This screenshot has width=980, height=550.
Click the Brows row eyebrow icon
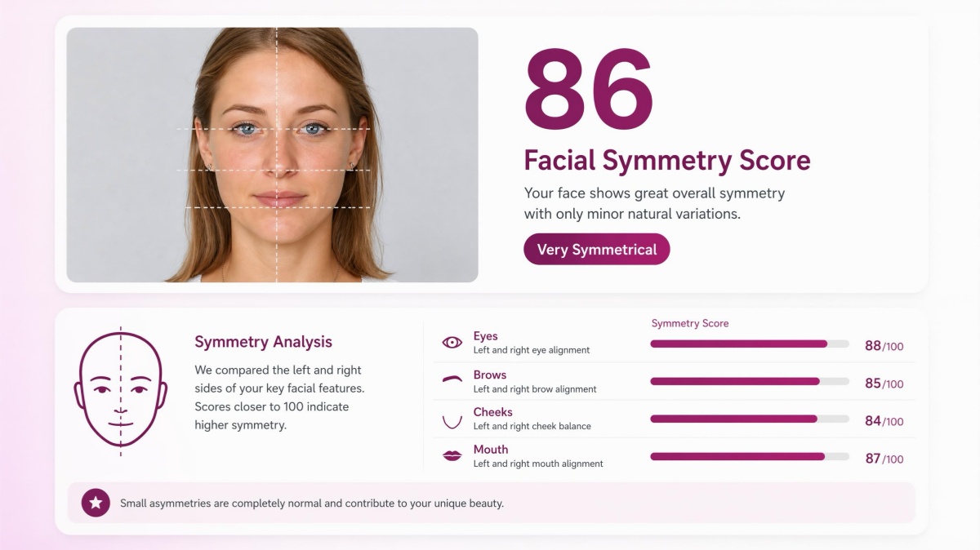coord(452,379)
